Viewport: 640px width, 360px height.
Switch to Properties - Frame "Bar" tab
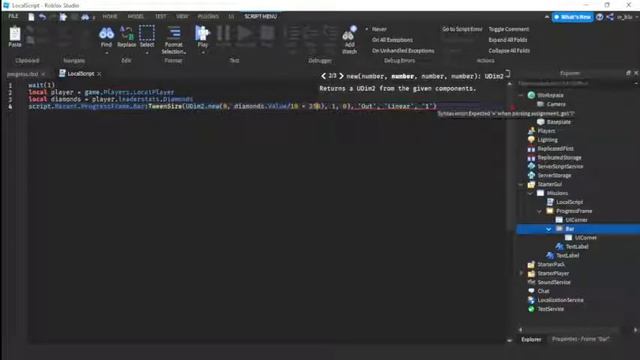(580, 339)
